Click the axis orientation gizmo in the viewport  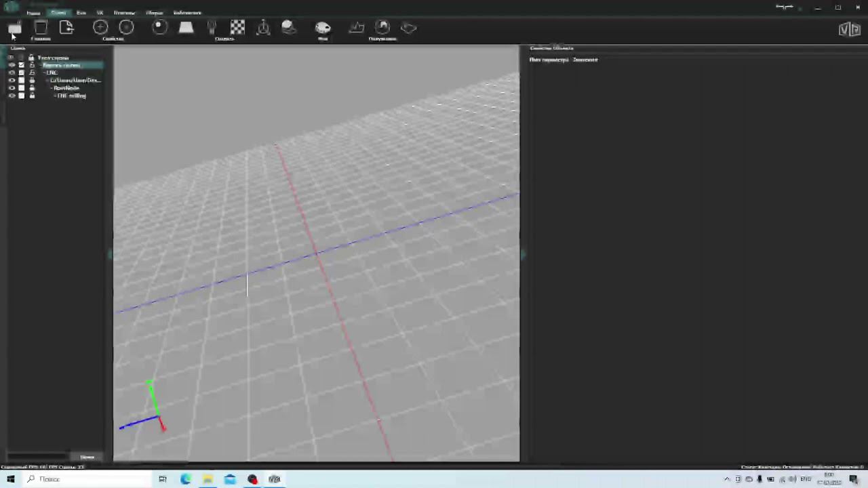[x=143, y=407]
